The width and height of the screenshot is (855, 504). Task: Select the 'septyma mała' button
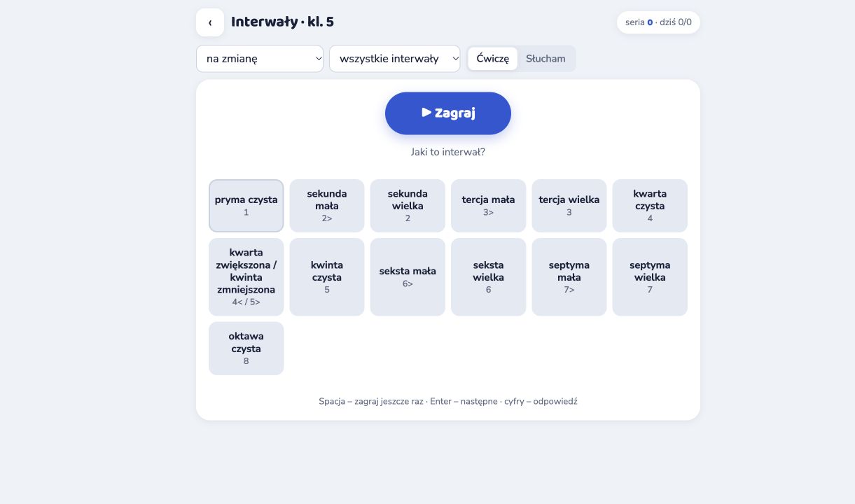(x=569, y=277)
